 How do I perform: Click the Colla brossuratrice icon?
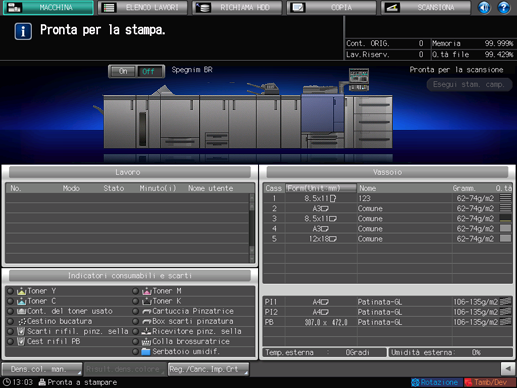coord(147,342)
